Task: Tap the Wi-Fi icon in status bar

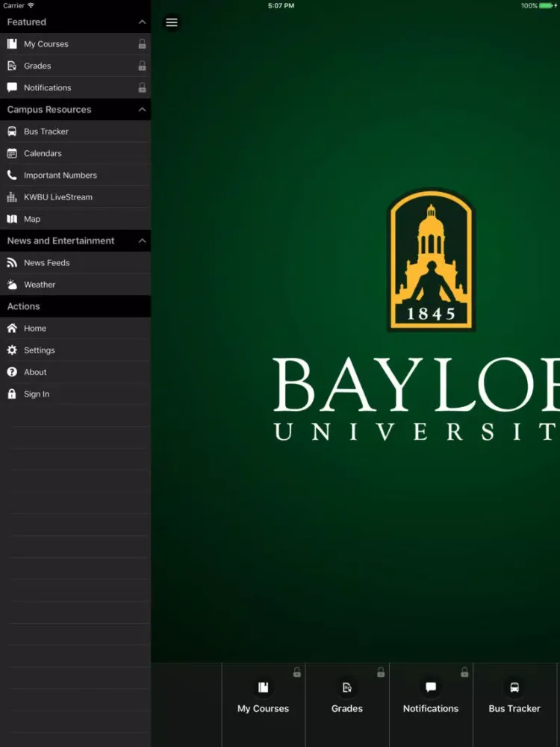Action: [x=31, y=5]
